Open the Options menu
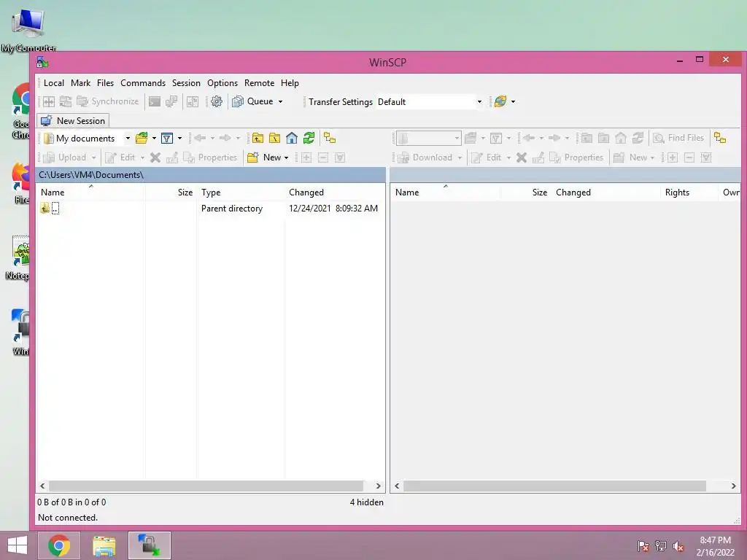Image resolution: width=747 pixels, height=560 pixels. coord(222,83)
